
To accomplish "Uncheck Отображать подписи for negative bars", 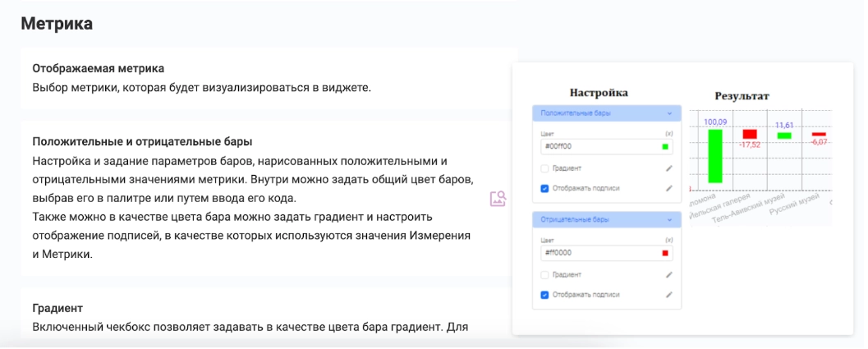I will click(544, 294).
